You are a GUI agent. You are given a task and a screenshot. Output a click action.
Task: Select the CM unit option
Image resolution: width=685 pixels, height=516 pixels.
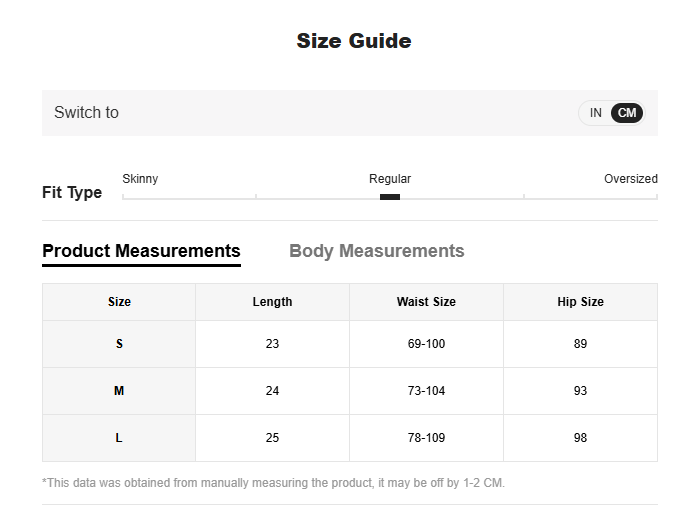coord(627,113)
